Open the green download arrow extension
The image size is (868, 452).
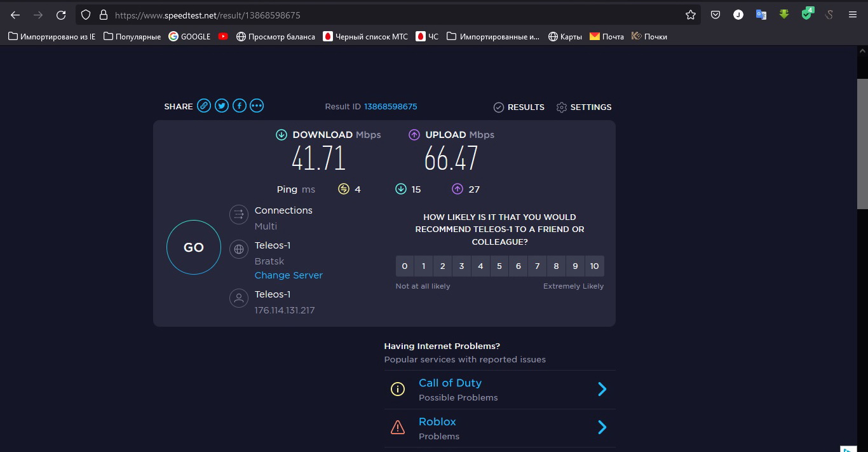coord(784,15)
